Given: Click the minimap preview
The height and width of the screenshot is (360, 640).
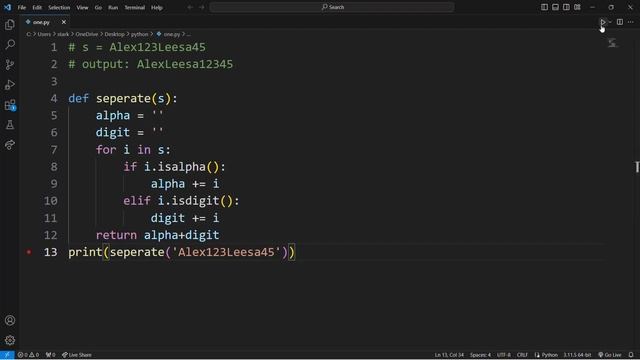Looking at the screenshot, I should point(612,43).
